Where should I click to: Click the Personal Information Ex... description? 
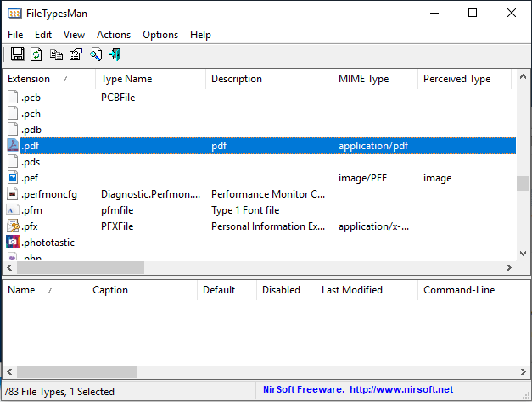coord(267,226)
